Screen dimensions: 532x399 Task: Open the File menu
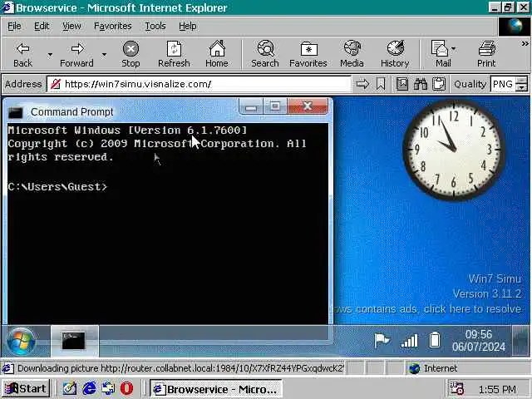[14, 26]
